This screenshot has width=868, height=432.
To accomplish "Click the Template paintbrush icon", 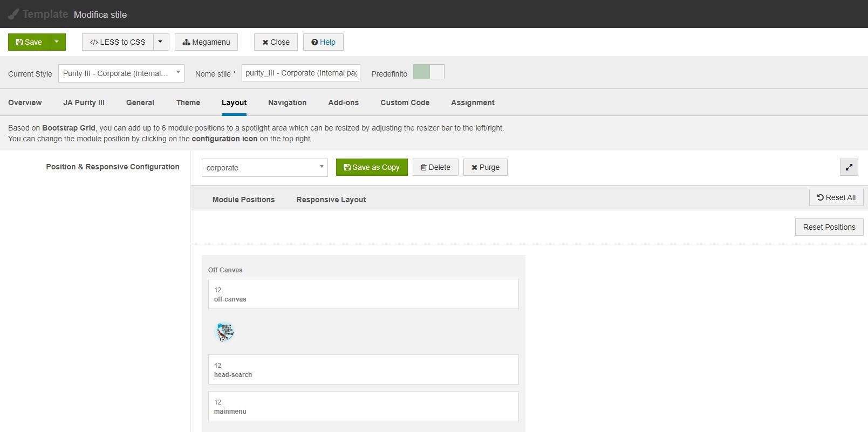I will [x=13, y=14].
